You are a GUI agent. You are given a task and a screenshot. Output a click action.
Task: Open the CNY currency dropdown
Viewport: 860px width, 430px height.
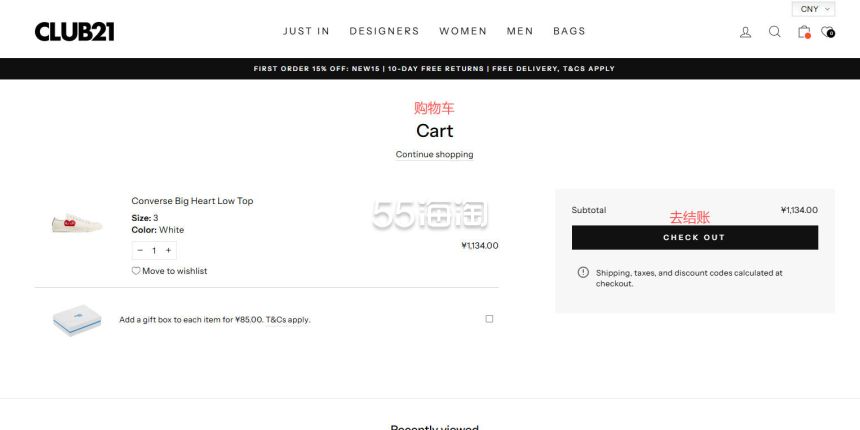pyautogui.click(x=815, y=9)
